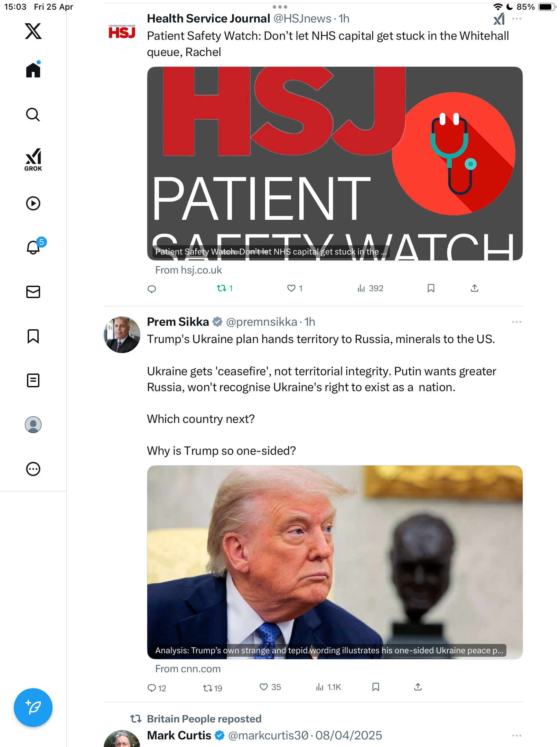The image size is (560, 747).
Task: Open the @premnsikka profile handle
Action: pyautogui.click(x=261, y=322)
